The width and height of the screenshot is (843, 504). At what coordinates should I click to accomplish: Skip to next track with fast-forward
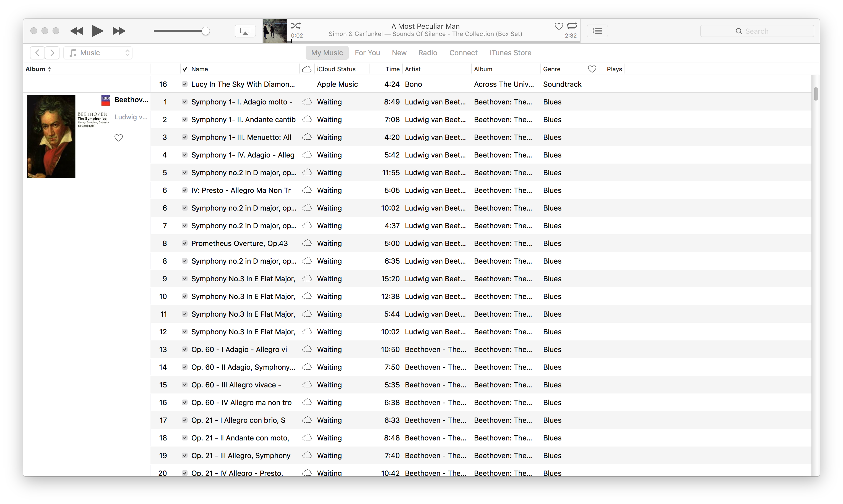point(119,31)
